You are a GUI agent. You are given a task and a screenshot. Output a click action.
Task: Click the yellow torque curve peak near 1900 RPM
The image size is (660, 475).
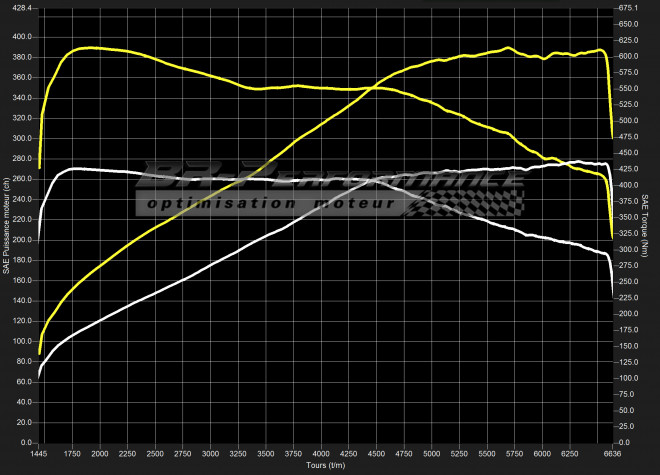click(90, 47)
